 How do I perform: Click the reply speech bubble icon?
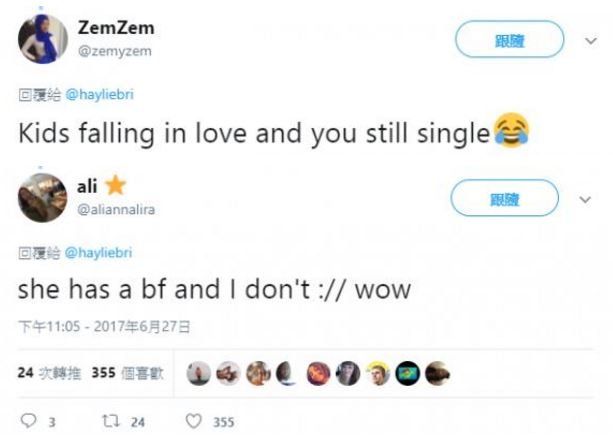point(28,422)
